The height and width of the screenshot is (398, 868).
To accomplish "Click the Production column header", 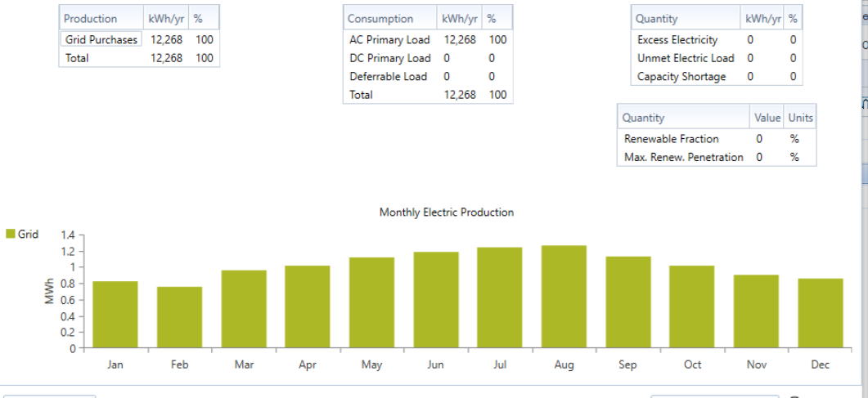I will click(102, 18).
